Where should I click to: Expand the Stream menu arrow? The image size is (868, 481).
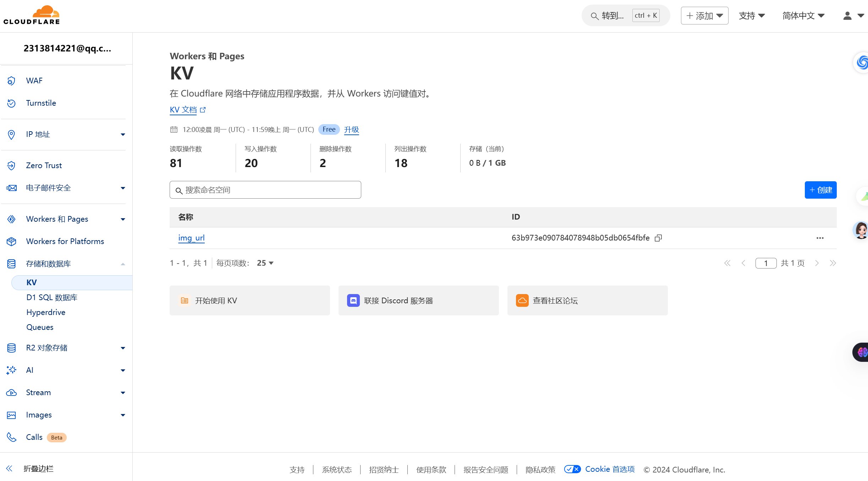pos(123,393)
